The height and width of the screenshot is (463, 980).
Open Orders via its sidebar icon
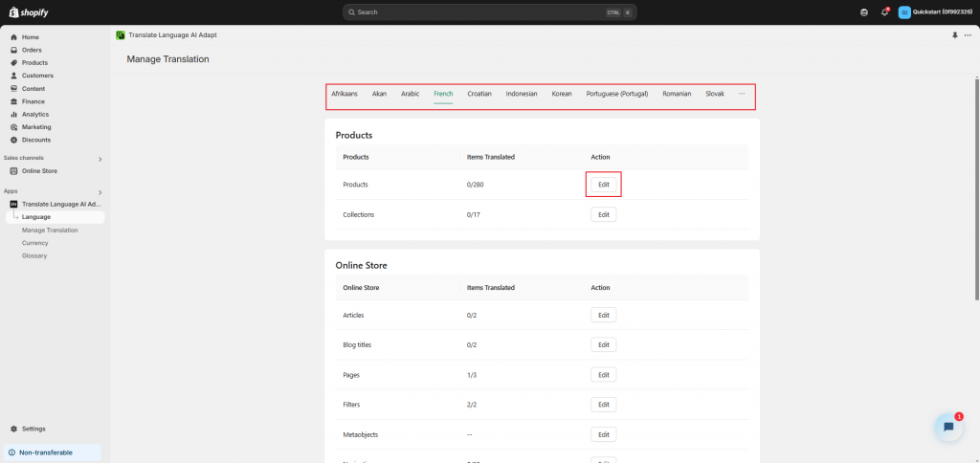tap(13, 50)
